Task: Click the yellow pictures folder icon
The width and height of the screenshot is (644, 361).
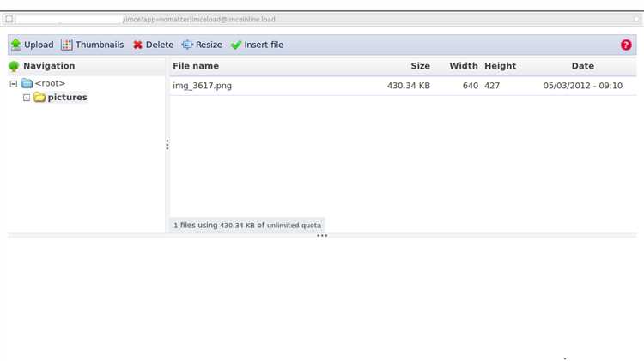Action: click(39, 97)
